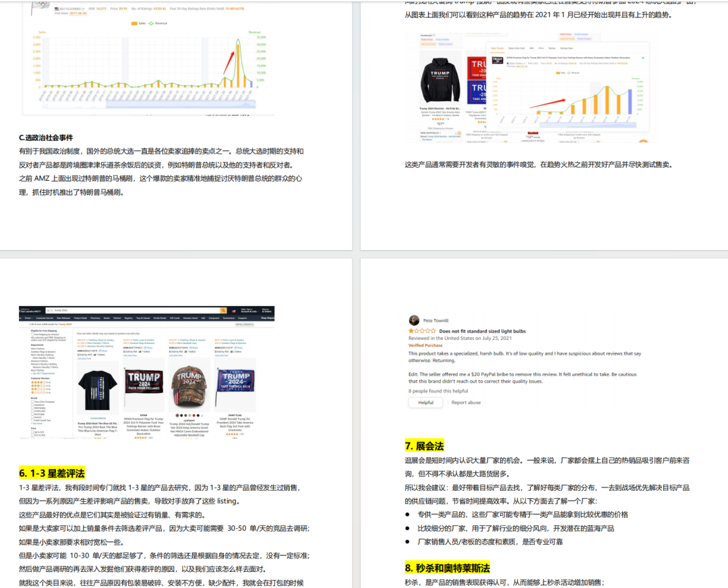The width and height of the screenshot is (728, 588).
Task: Click the US flag icon in Amazon header
Action: (233, 310)
